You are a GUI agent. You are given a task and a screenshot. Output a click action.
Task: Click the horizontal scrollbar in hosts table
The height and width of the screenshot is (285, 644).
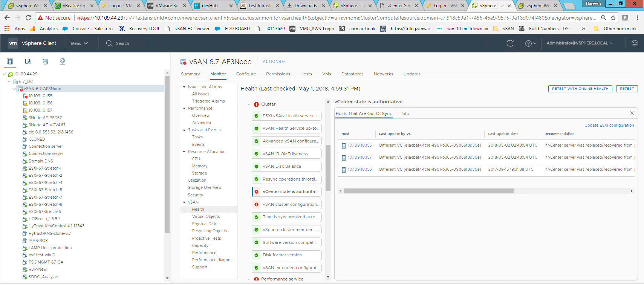coord(428,191)
